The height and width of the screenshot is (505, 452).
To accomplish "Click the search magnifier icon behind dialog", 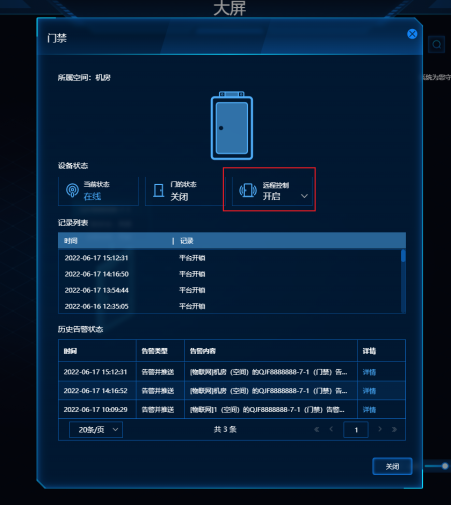I will (x=436, y=44).
